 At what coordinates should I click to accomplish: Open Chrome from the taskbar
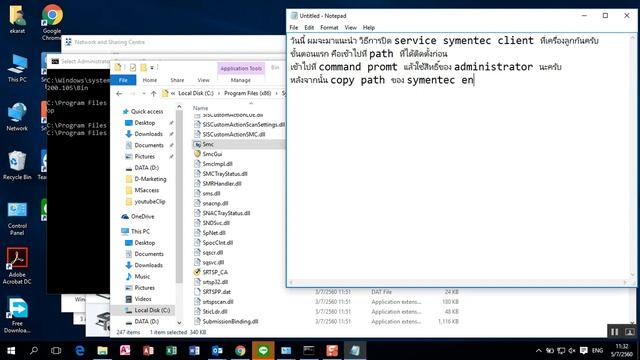pyautogui.click(x=240, y=350)
